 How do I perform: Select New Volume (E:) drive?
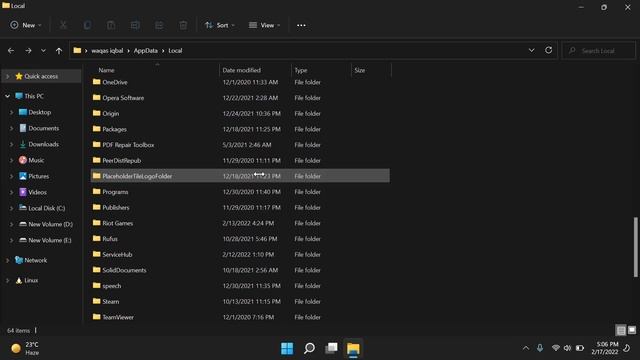pyautogui.click(x=50, y=240)
